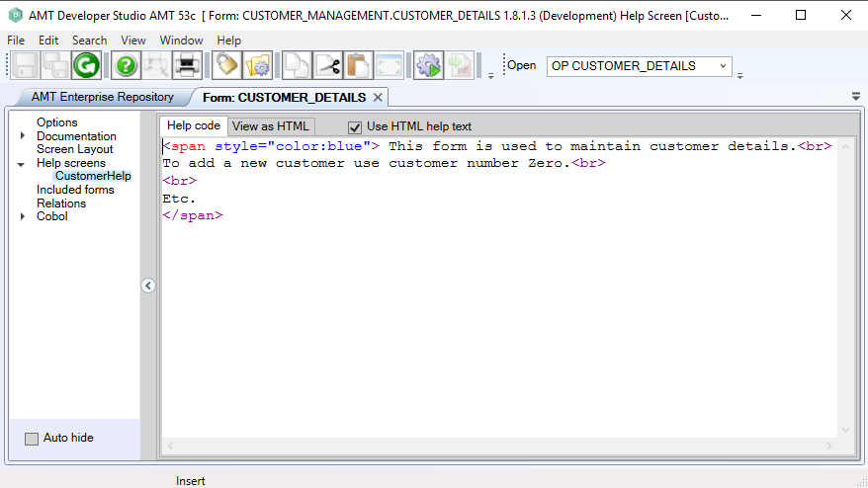Click the closing </span> tag line
Image resolution: width=868 pixels, height=488 pixels.
coord(193,215)
